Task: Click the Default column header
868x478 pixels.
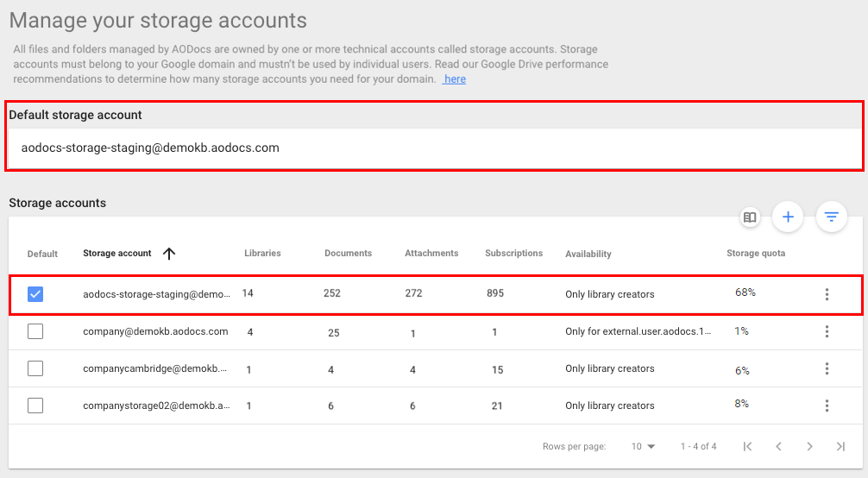Action: coord(42,254)
